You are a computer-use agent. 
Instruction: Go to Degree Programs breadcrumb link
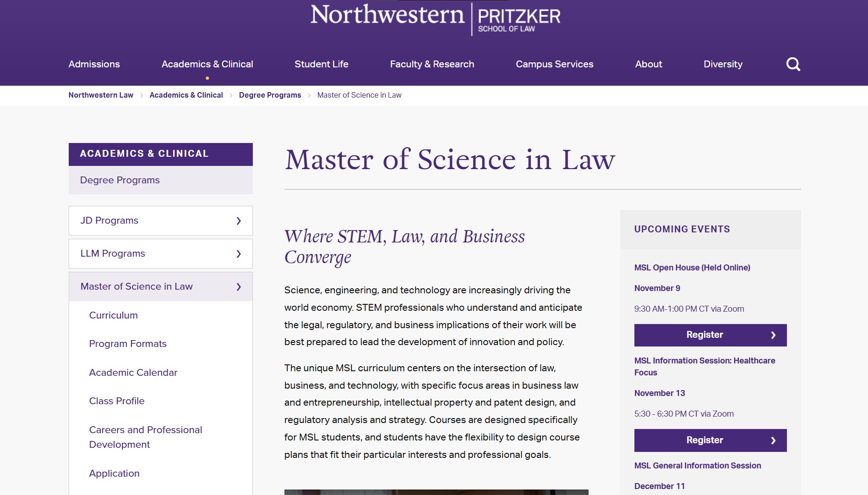pyautogui.click(x=270, y=95)
